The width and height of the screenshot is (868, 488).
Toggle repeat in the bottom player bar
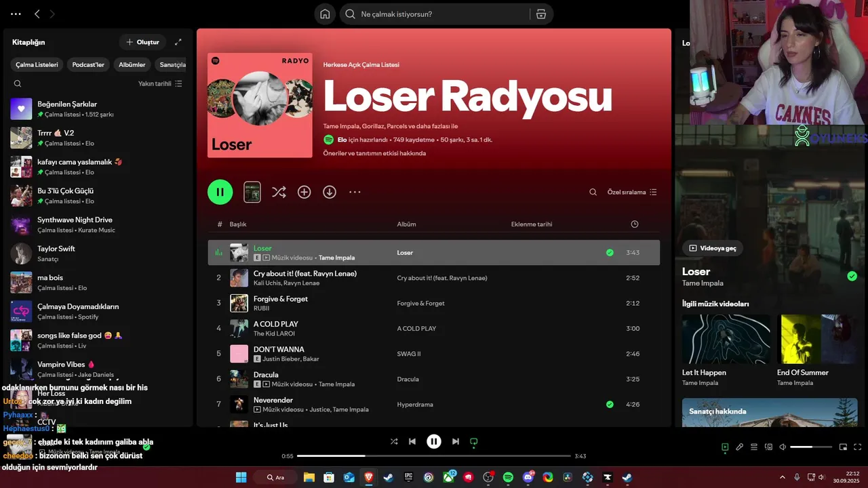474,441
